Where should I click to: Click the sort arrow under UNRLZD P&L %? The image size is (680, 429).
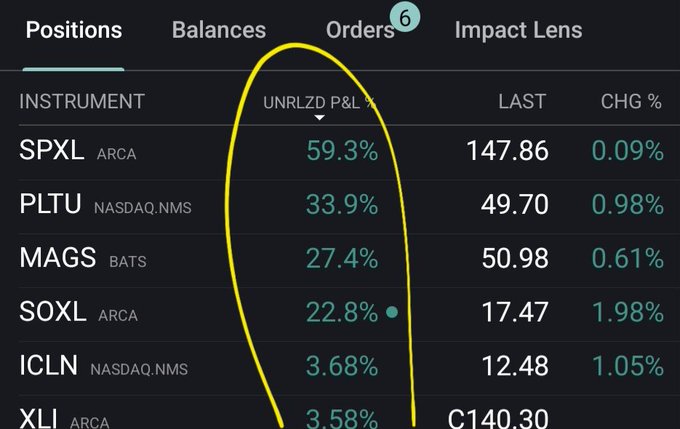point(320,118)
